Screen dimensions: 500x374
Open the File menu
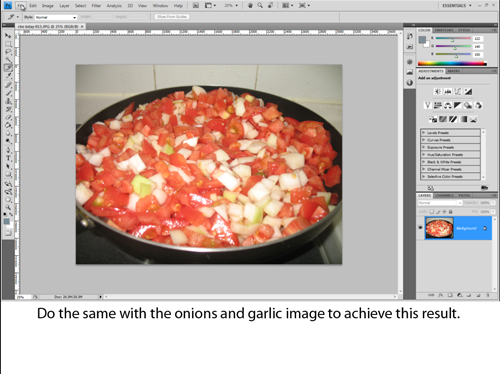[21, 6]
